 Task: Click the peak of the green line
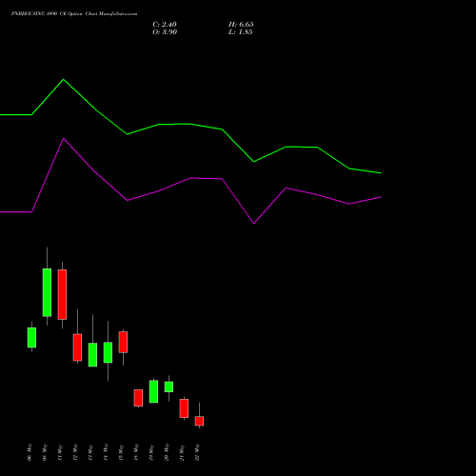tap(64, 79)
